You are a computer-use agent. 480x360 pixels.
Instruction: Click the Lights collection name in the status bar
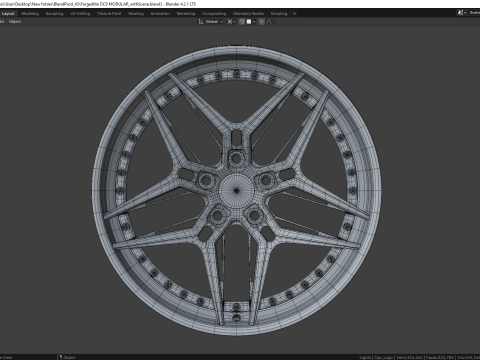click(x=365, y=357)
